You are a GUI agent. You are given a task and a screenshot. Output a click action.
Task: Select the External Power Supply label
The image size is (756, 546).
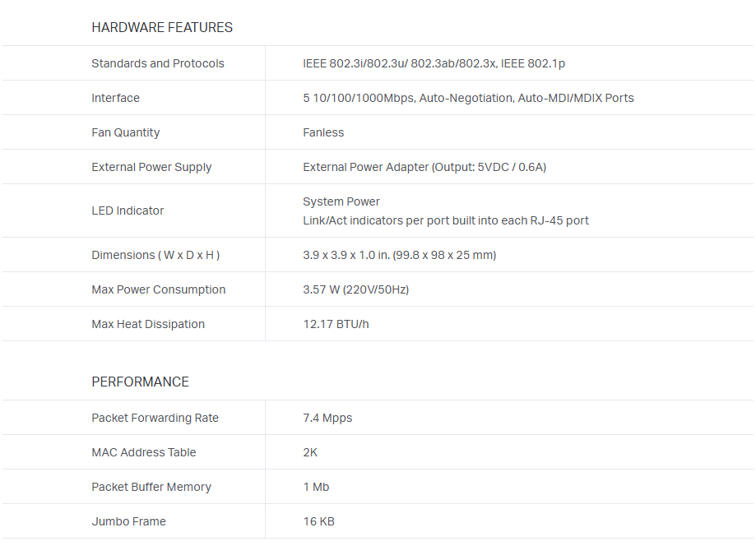coord(151,167)
